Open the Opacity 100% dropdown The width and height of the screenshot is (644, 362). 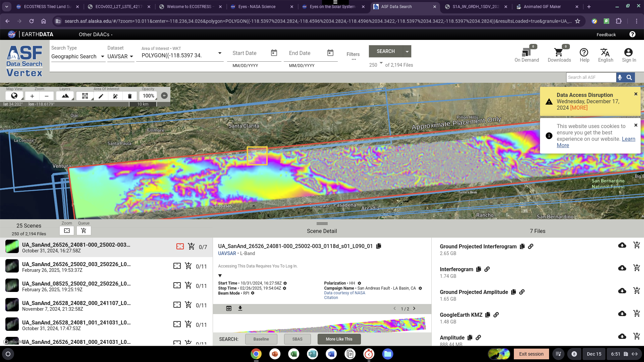pos(148,96)
